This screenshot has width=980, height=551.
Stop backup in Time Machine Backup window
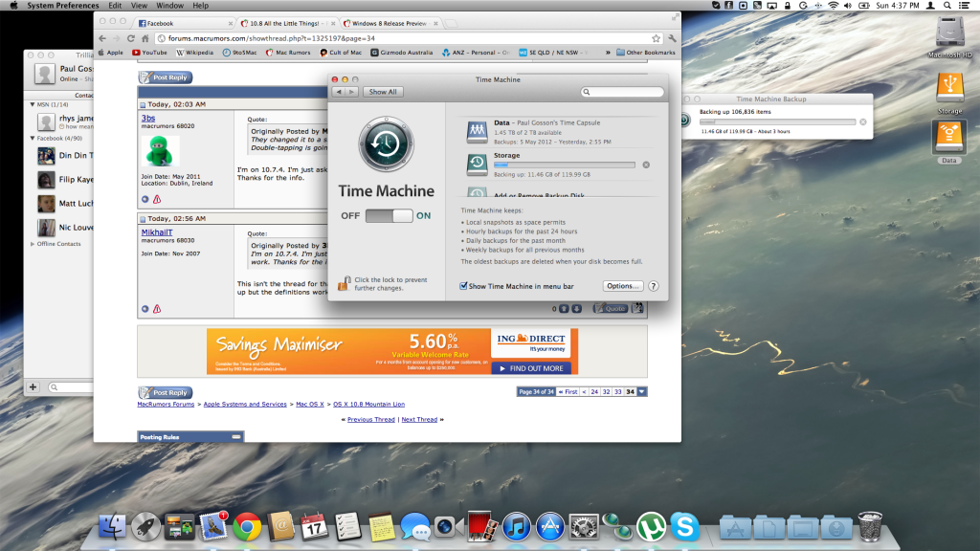point(863,121)
